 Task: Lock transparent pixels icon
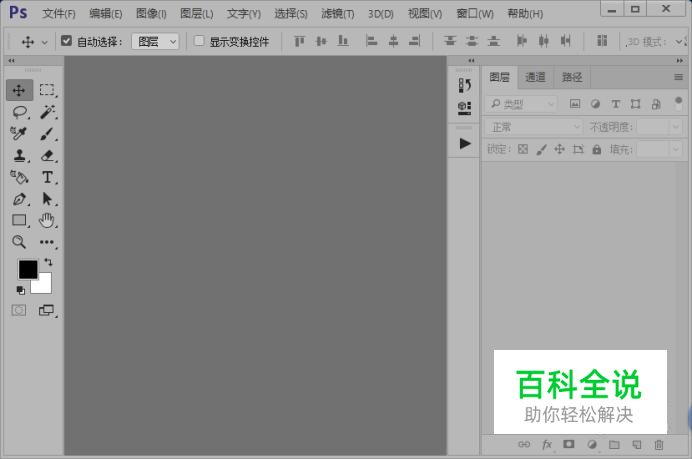pos(523,149)
